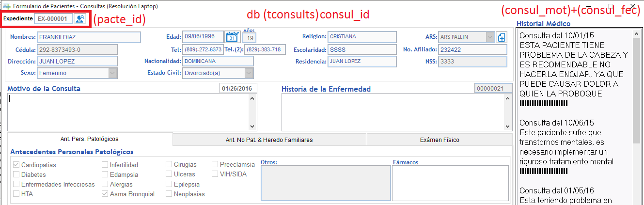Check the Cirugias option
644x205 pixels.
point(169,165)
